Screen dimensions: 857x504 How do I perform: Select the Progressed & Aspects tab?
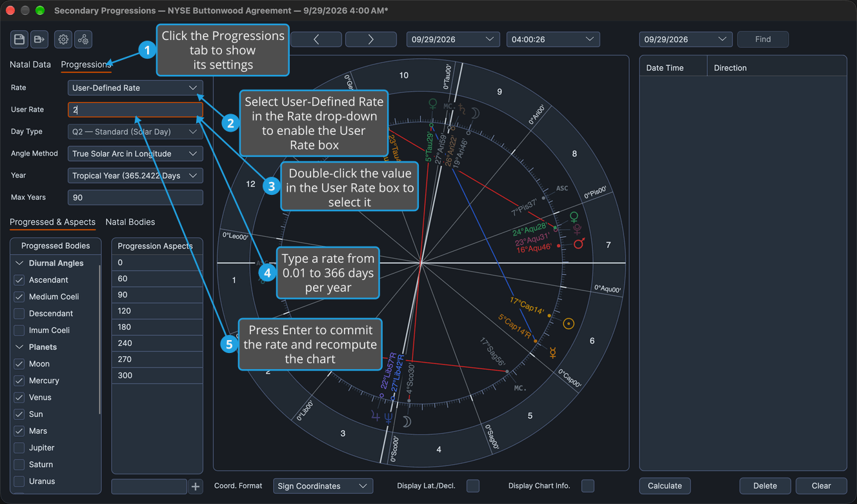[x=53, y=222]
